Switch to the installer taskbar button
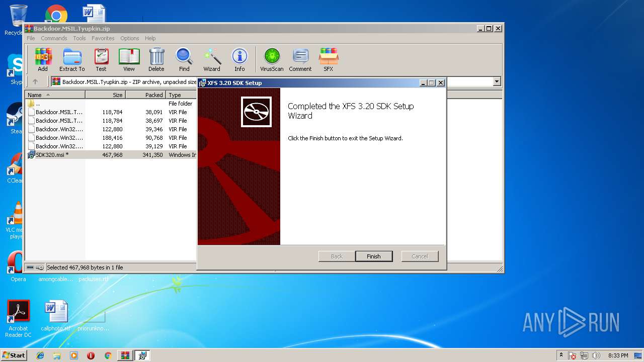The width and height of the screenshot is (644, 362). (x=142, y=355)
